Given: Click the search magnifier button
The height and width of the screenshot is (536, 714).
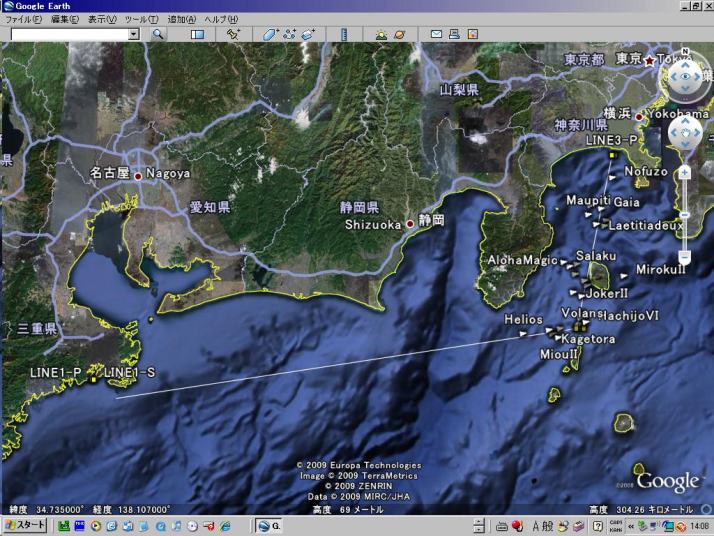Looking at the screenshot, I should 158,34.
